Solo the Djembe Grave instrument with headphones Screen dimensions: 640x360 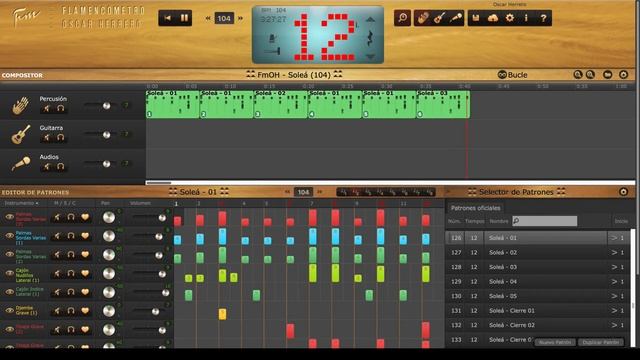tap(71, 311)
